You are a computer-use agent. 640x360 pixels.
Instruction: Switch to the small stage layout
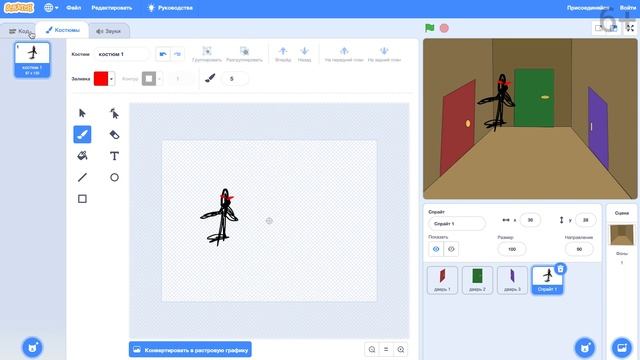tap(599, 28)
